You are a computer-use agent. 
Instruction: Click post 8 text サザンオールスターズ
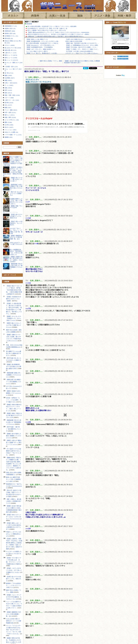click(34, 232)
